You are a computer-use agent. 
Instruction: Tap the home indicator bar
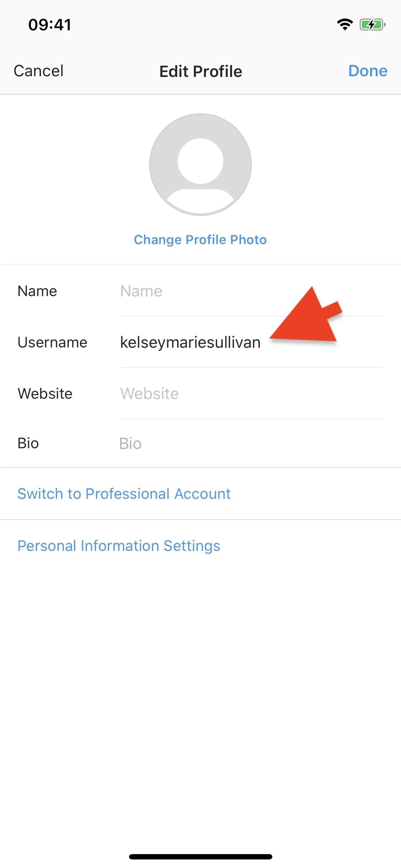click(x=201, y=857)
